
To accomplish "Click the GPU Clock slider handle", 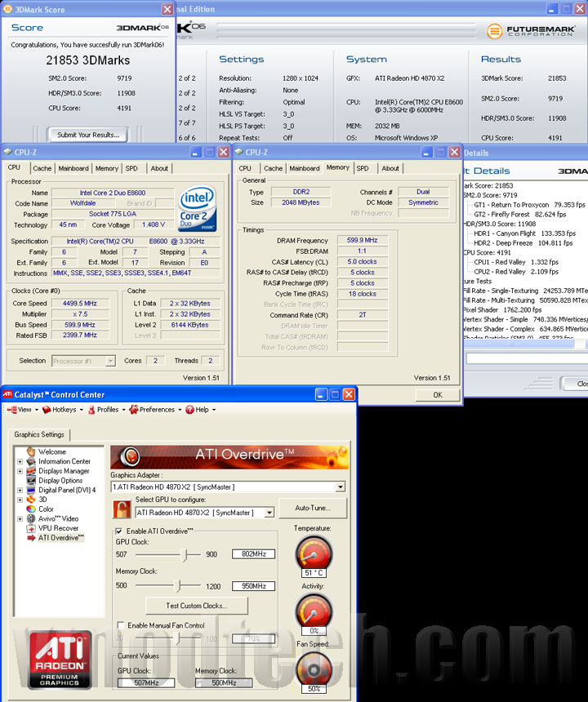I will [x=184, y=554].
